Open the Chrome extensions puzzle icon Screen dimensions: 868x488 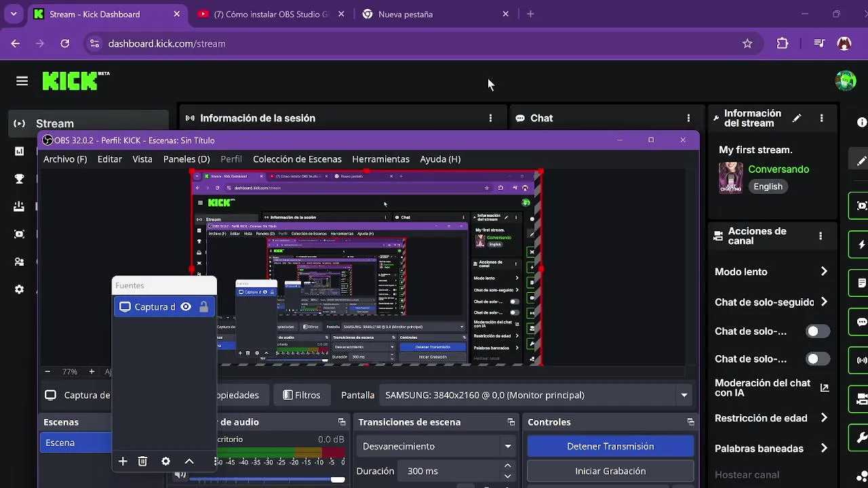pos(783,43)
